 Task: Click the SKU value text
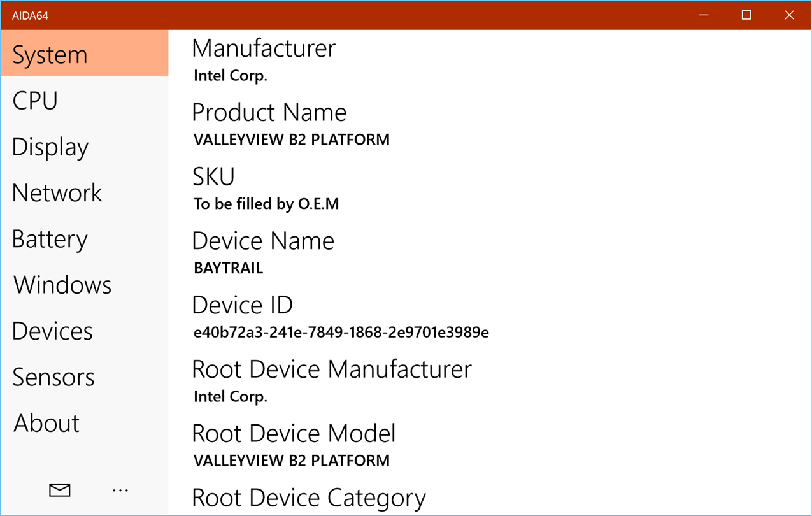tap(266, 204)
